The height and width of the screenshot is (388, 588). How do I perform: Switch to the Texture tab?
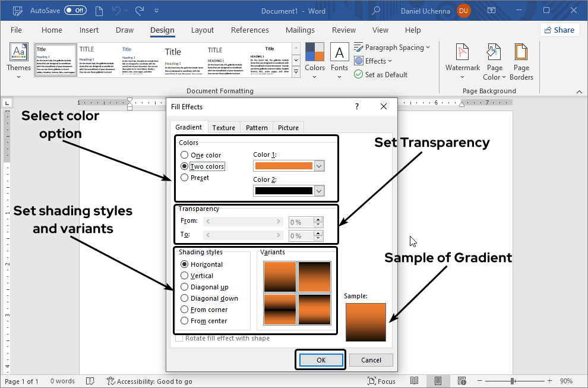(x=223, y=128)
